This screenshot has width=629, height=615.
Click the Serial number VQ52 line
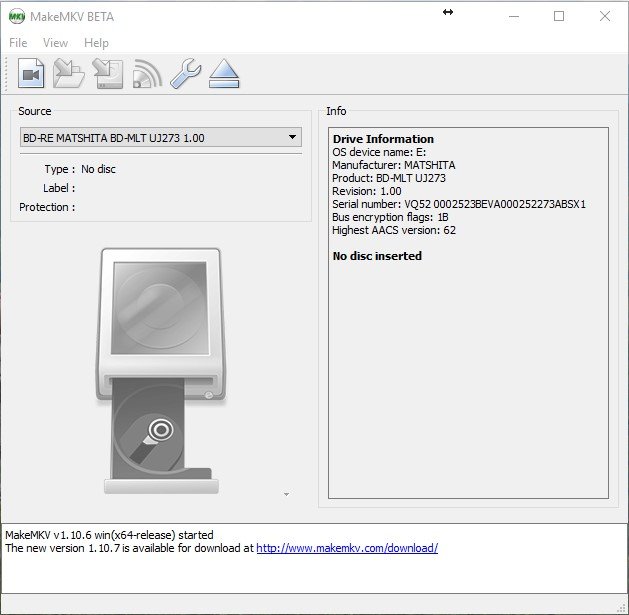[x=459, y=204]
